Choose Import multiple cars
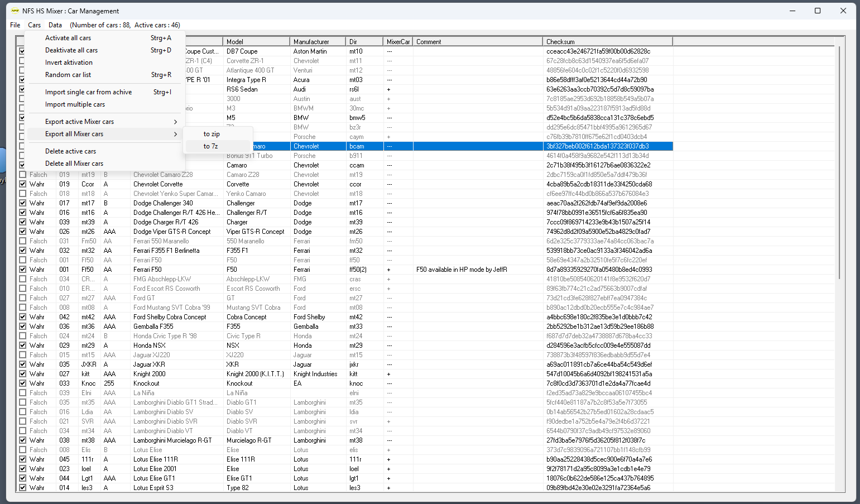The height and width of the screenshot is (504, 860). point(106,104)
